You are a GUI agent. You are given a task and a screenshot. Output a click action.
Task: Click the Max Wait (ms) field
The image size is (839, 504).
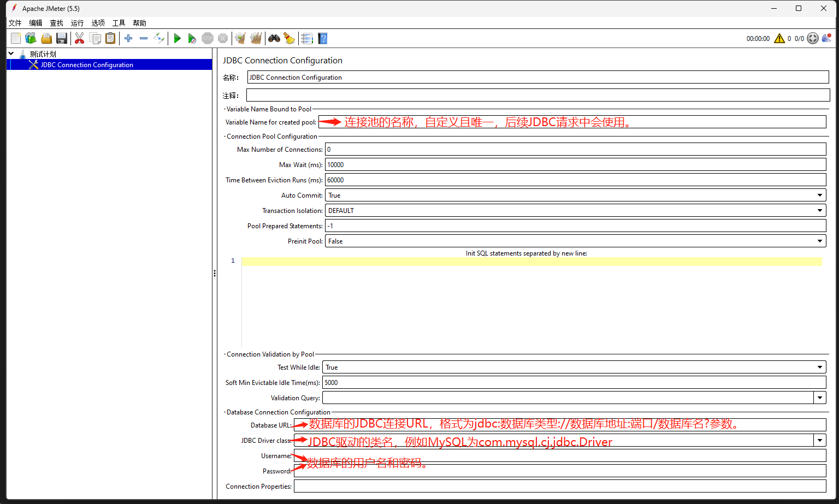(575, 164)
